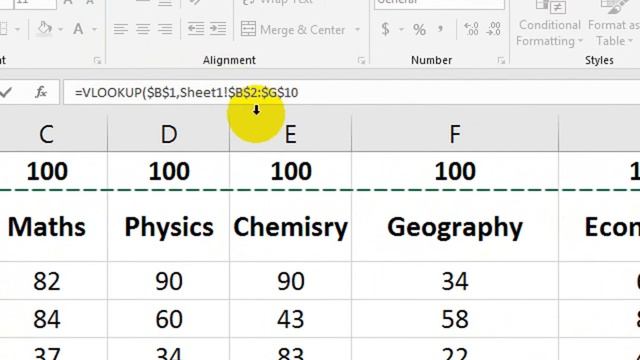Select the Physics score 90
The width and height of the screenshot is (640, 360).
click(x=169, y=281)
